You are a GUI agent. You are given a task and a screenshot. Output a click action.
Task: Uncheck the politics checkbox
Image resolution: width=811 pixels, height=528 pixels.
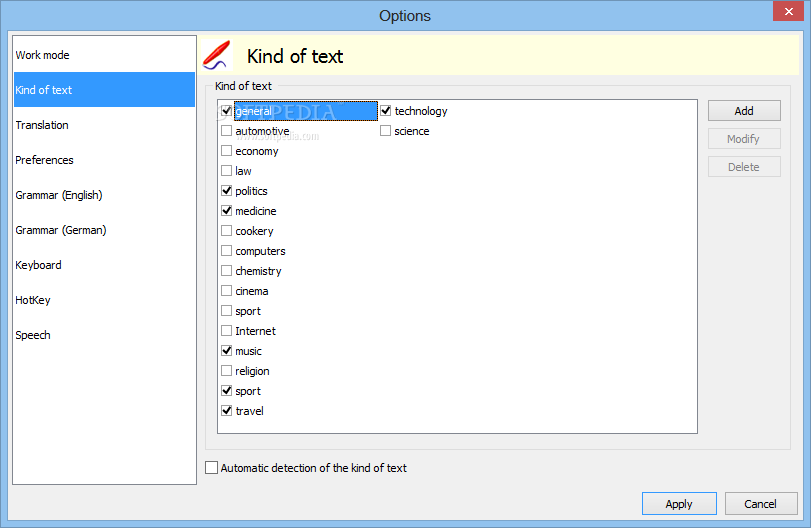click(x=227, y=191)
